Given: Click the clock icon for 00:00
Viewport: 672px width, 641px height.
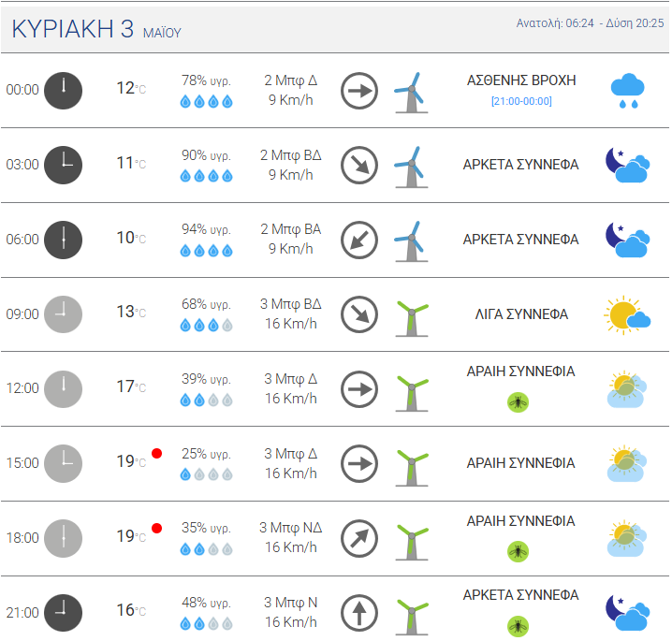Looking at the screenshot, I should pyautogui.click(x=64, y=90).
